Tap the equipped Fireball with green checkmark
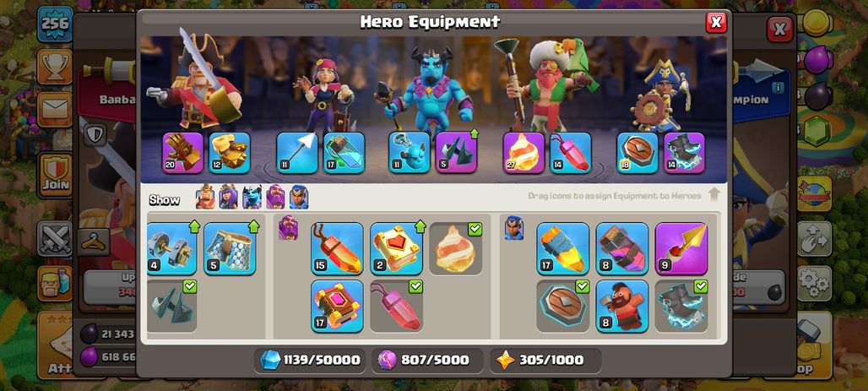Viewport: 868px width, 391px height. pos(456,248)
